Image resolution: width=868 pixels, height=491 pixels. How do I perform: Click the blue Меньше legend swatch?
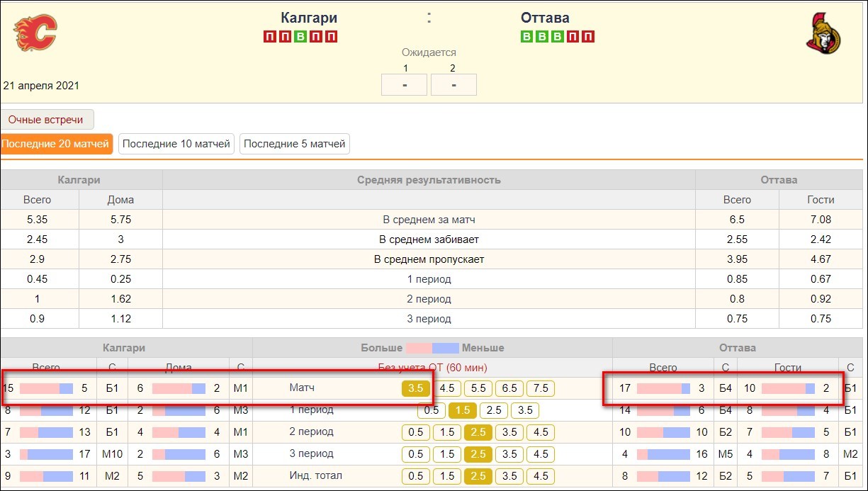(446, 348)
